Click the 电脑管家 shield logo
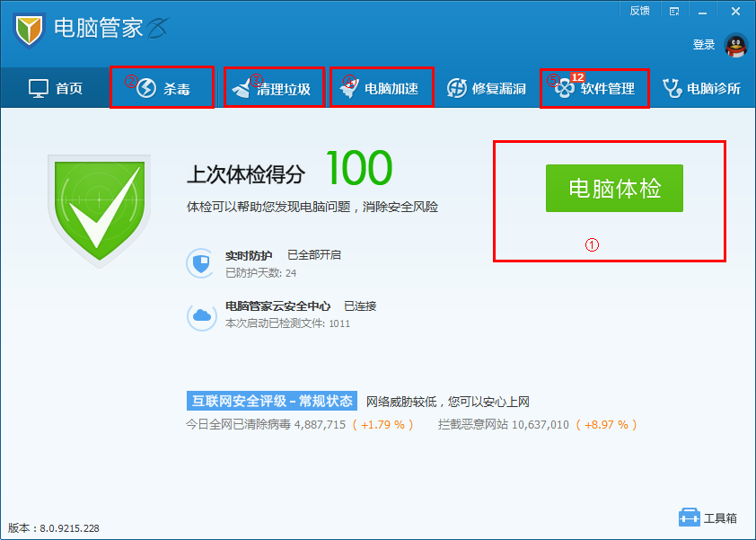Screen dimensions: 756x540 [x=29, y=31]
